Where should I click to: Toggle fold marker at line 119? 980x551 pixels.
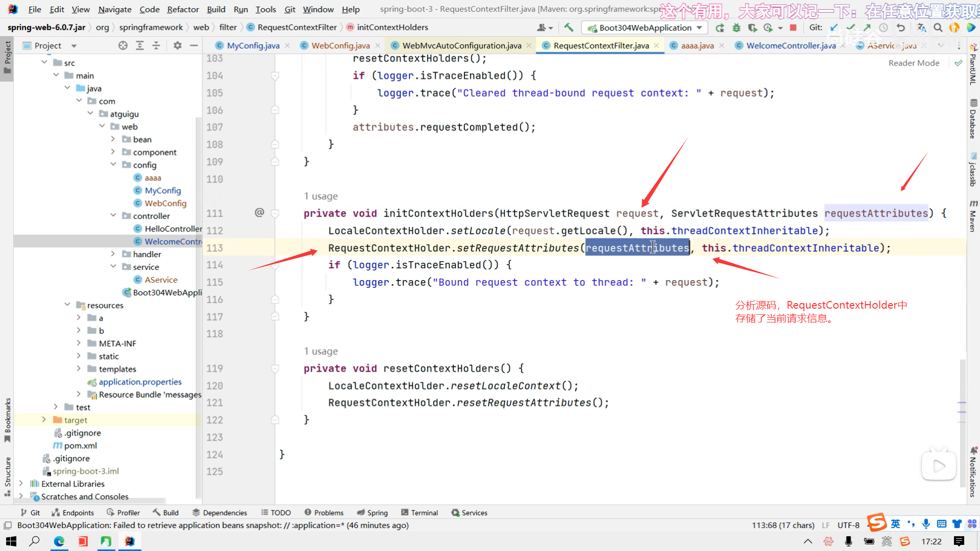[275, 368]
